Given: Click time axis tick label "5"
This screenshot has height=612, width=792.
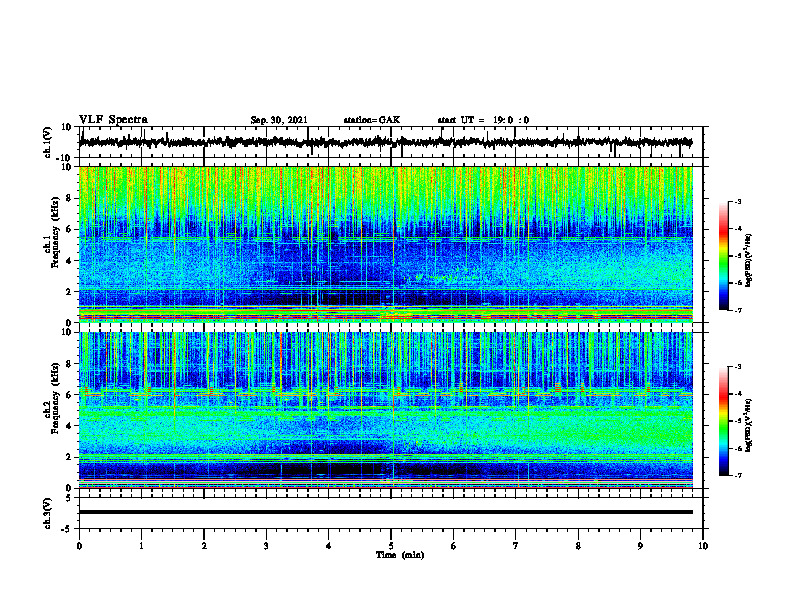Looking at the screenshot, I should tap(391, 546).
